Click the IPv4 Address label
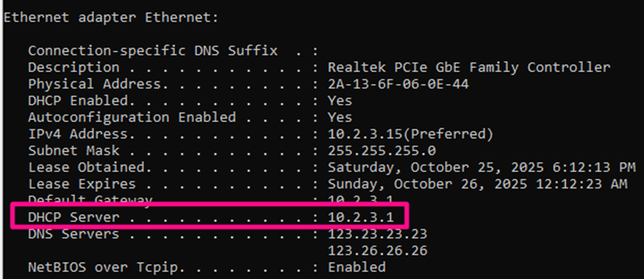The image size is (644, 279). point(78,134)
